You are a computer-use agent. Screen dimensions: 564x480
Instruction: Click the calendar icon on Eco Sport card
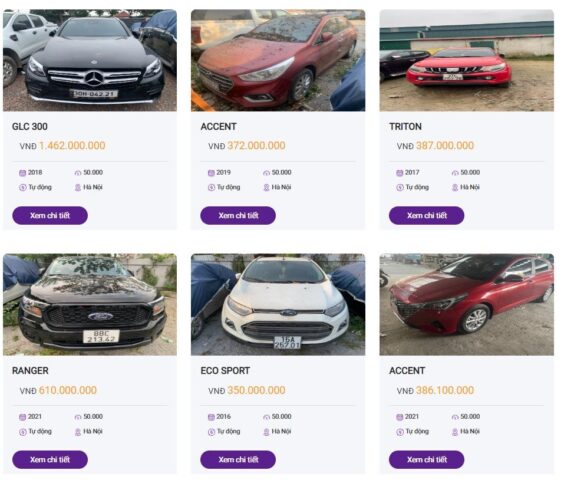(x=211, y=417)
